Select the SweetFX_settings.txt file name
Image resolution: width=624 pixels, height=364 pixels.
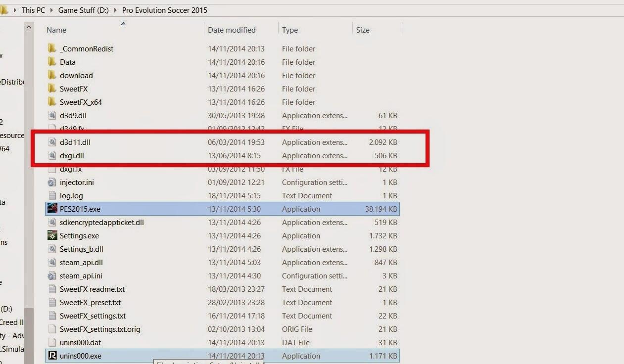(x=93, y=316)
